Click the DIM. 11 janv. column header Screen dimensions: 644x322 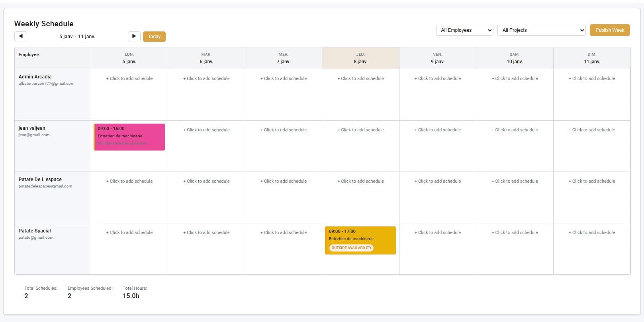592,58
